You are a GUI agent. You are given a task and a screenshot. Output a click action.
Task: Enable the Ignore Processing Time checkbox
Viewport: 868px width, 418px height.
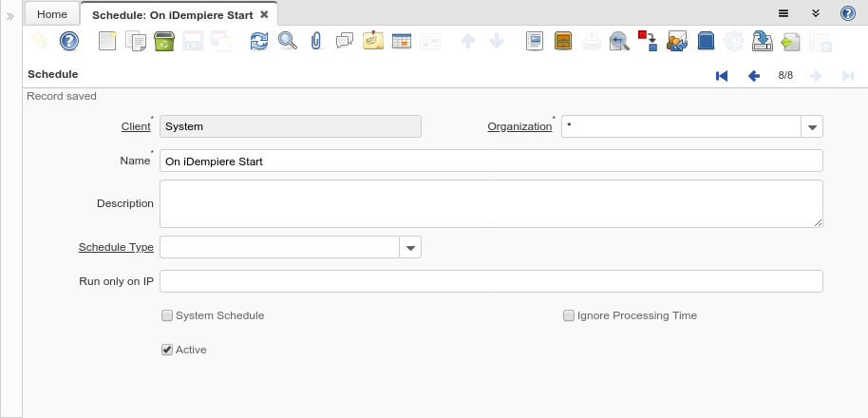click(569, 315)
